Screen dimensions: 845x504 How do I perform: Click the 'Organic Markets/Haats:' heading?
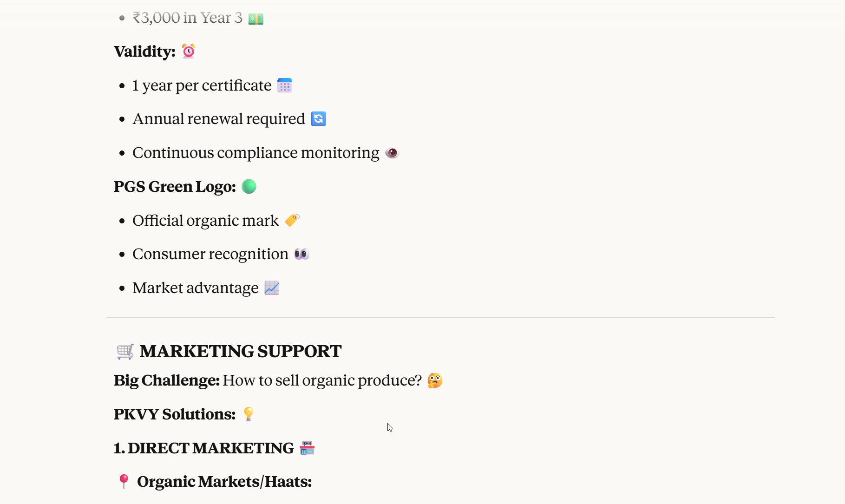pyautogui.click(x=224, y=482)
